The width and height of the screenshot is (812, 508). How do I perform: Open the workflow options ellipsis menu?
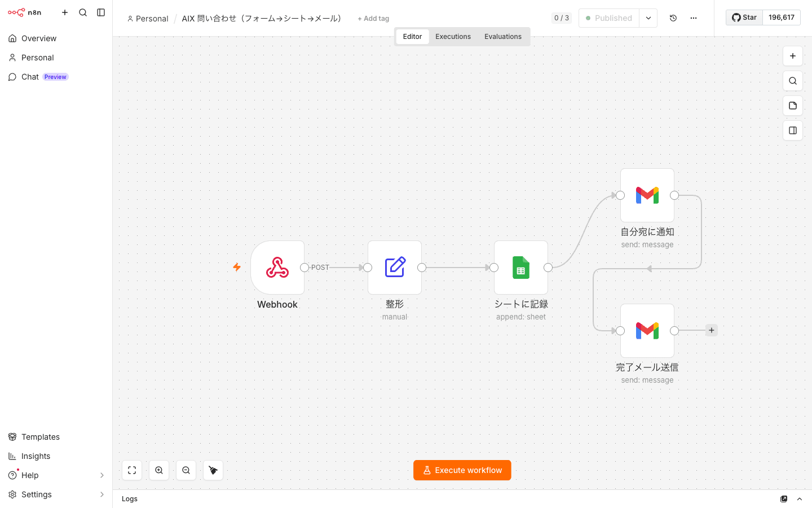point(694,18)
